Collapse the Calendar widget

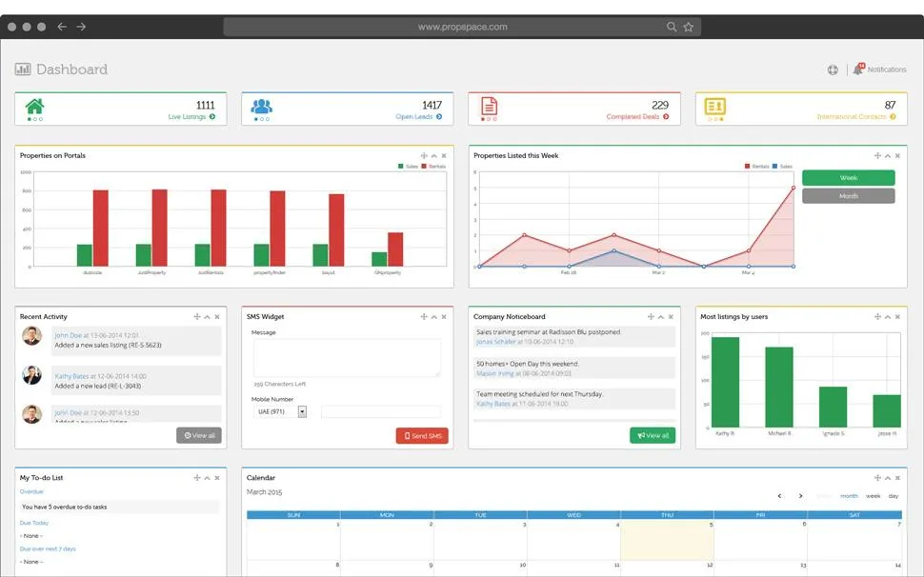click(888, 477)
